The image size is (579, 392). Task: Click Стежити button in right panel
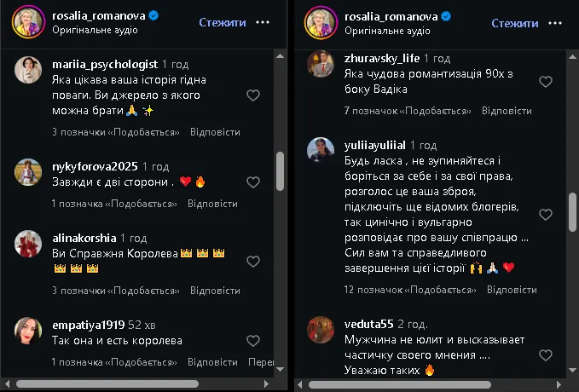(515, 22)
